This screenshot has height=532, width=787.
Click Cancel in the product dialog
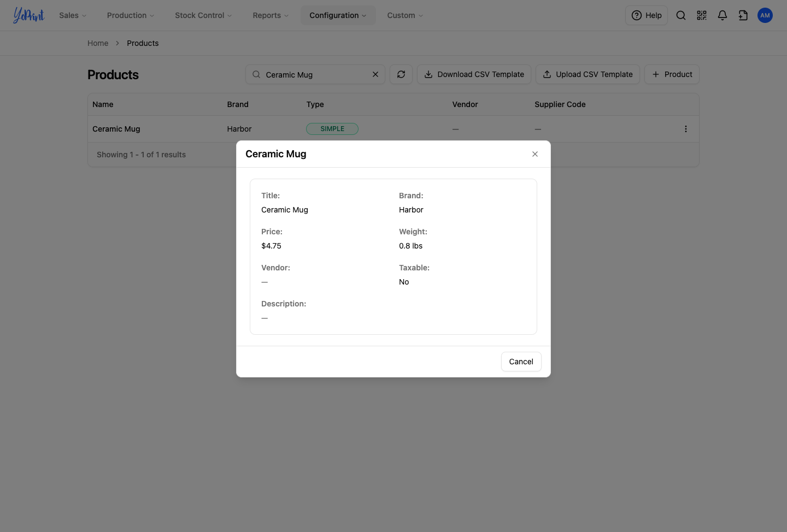click(x=521, y=362)
